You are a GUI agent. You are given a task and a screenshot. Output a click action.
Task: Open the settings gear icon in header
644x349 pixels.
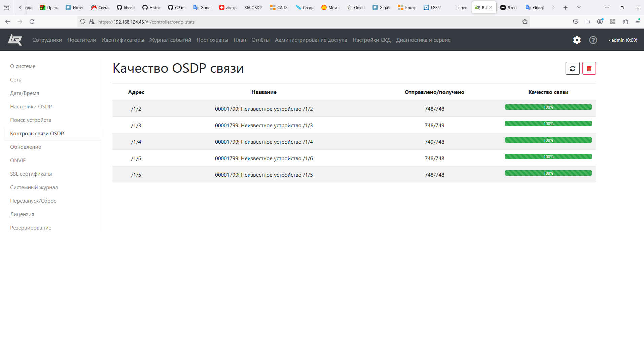pos(577,40)
